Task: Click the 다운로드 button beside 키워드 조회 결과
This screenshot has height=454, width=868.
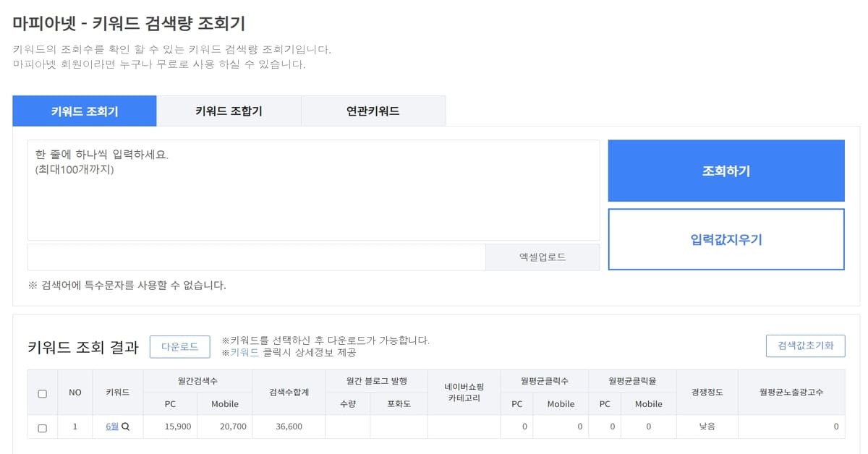Action: 180,346
